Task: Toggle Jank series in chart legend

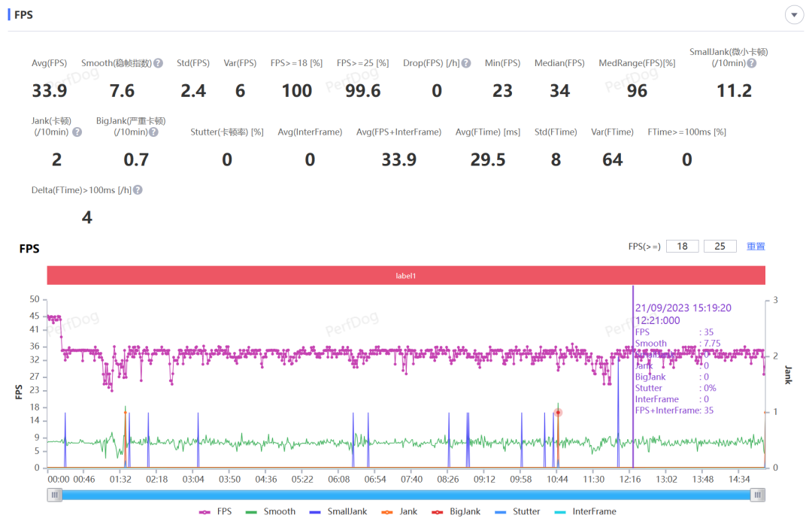Action: click(401, 511)
